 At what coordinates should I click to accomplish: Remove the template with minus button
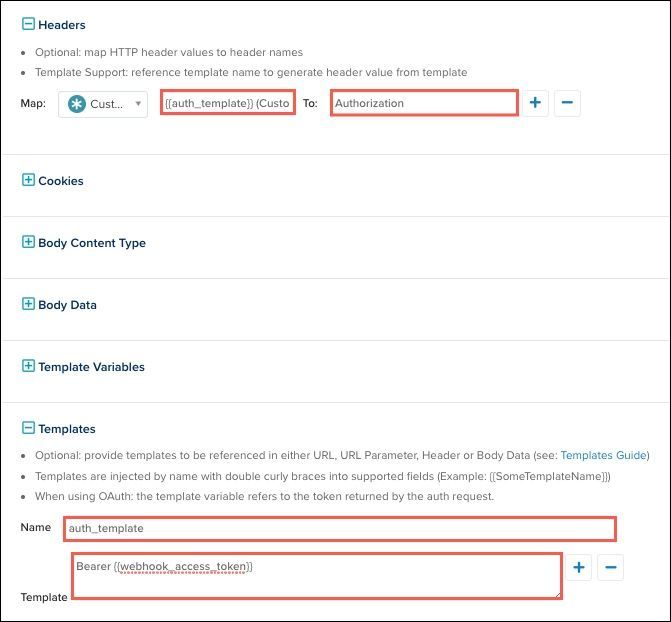(611, 568)
